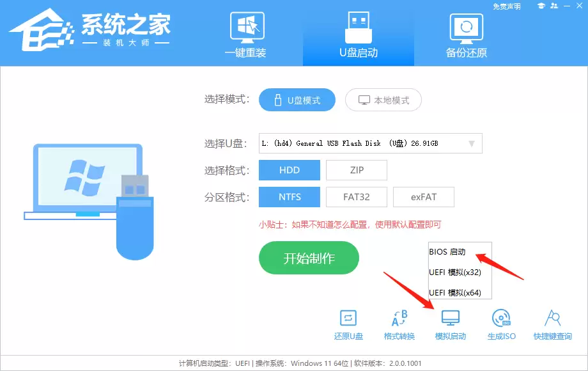This screenshot has width=588, height=371.
Task: Open the 免责声明 disclaimer link
Action: (x=507, y=6)
